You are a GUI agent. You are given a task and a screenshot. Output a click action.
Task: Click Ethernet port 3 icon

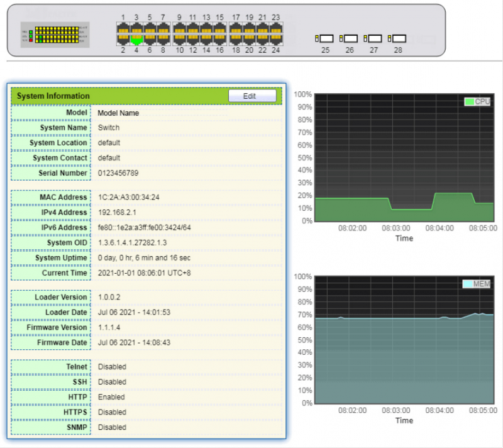pyautogui.click(x=136, y=28)
